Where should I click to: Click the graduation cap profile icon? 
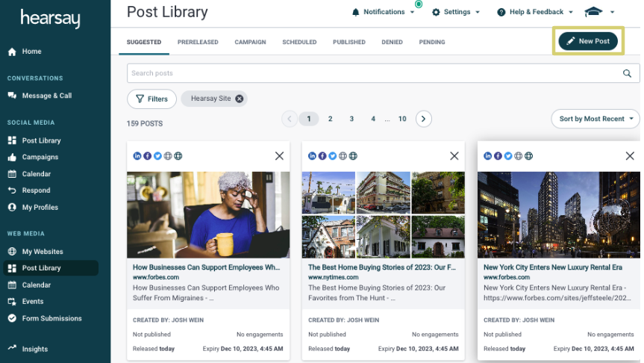(x=593, y=12)
